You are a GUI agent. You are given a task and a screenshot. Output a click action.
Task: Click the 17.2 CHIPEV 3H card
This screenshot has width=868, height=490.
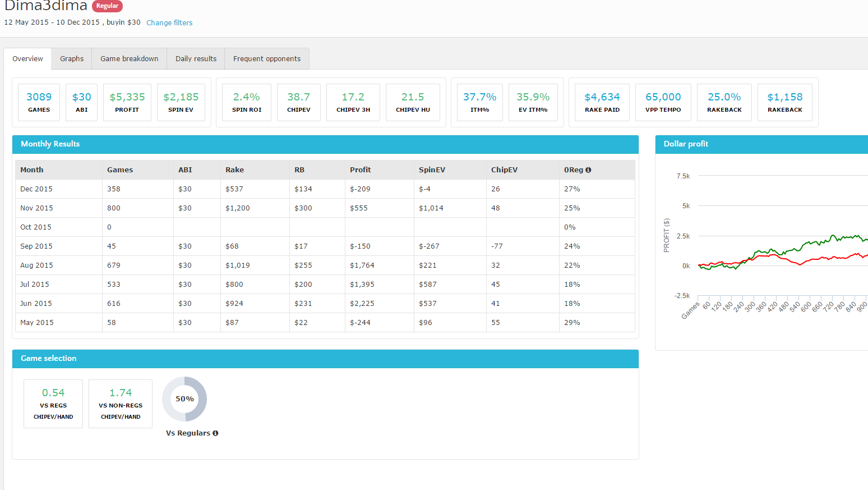coord(353,102)
